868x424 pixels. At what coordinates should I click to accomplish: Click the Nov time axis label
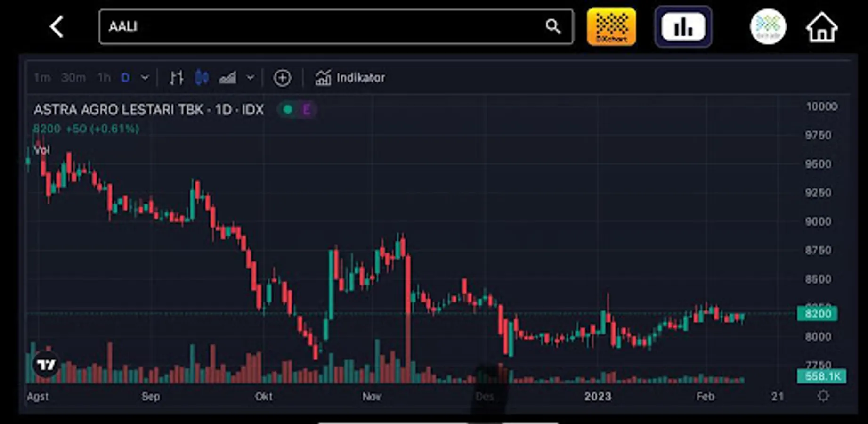click(372, 397)
